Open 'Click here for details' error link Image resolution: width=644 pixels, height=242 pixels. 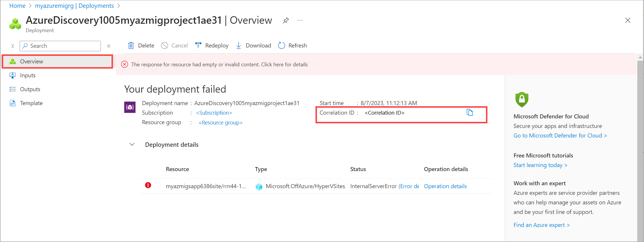tap(284, 64)
